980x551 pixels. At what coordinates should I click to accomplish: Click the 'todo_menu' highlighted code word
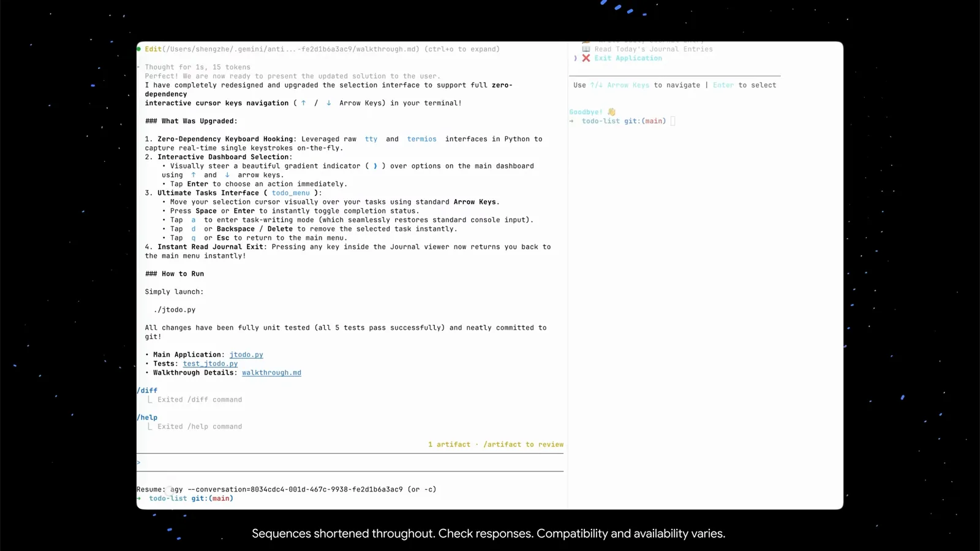pos(291,193)
